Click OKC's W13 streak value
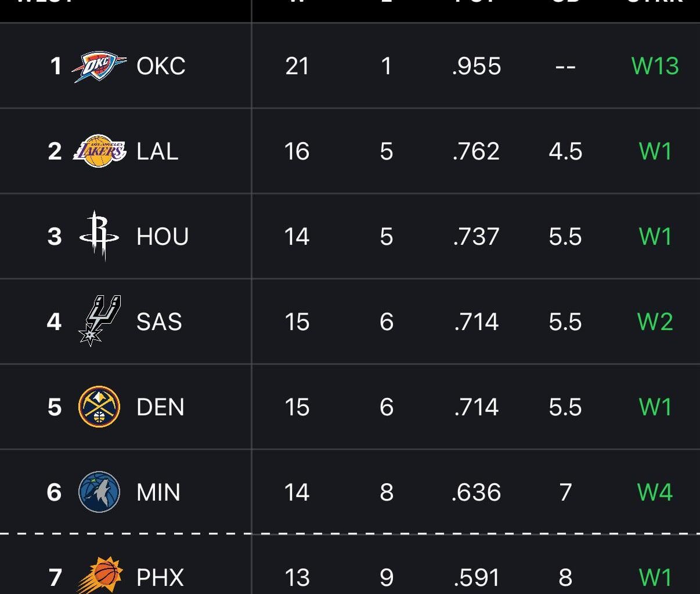This screenshot has height=594, width=700. [x=655, y=66]
